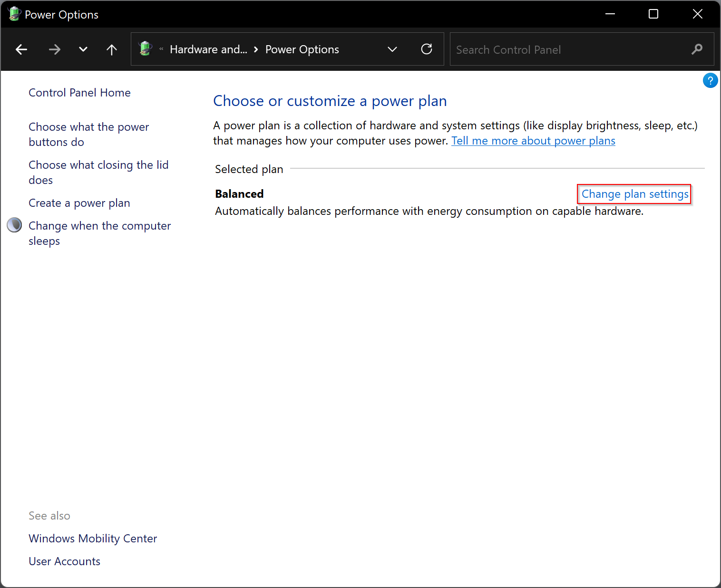Image resolution: width=721 pixels, height=588 pixels.
Task: Close the Power Options window
Action: pos(698,14)
